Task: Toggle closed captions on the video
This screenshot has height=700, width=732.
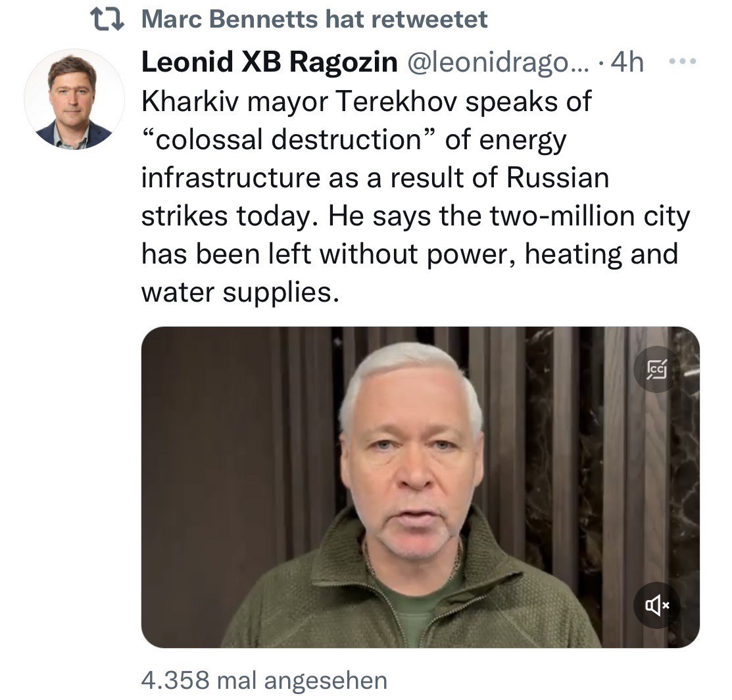Action: click(656, 369)
